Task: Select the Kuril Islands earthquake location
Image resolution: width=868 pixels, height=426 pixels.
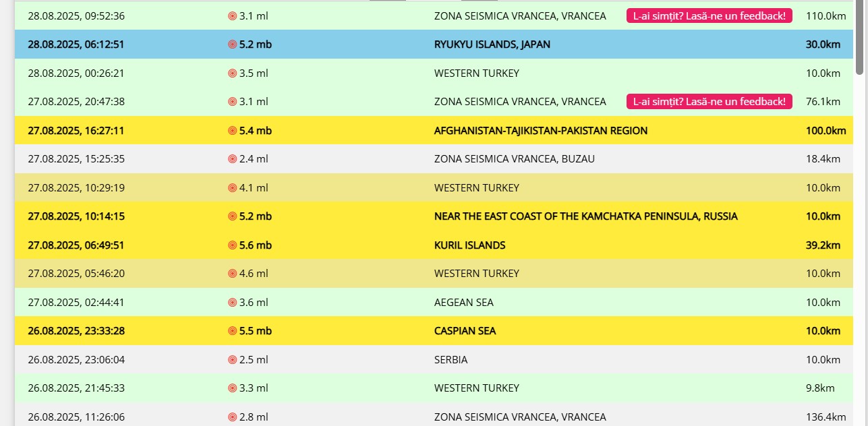Action: click(469, 245)
